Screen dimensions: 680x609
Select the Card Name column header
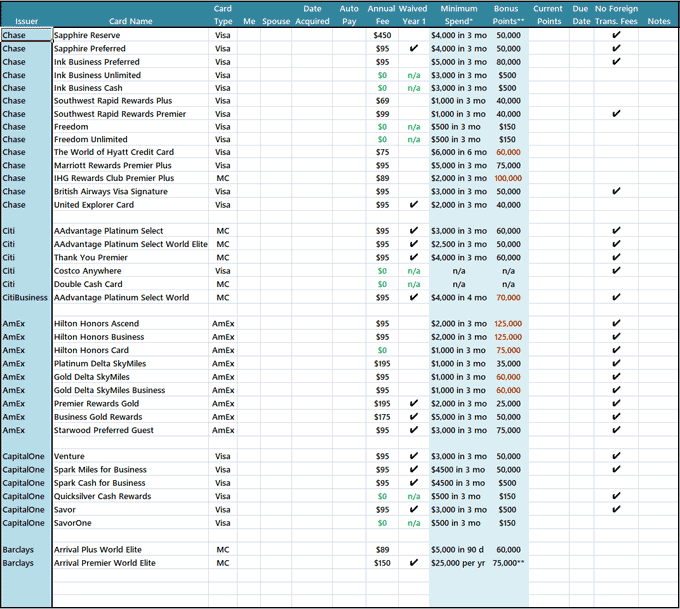(x=131, y=21)
